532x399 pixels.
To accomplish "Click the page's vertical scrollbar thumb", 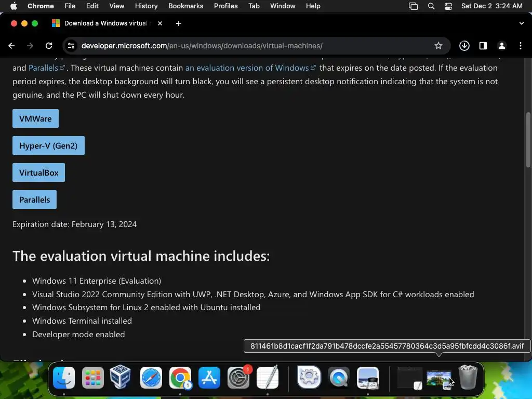I will pyautogui.click(x=528, y=139).
